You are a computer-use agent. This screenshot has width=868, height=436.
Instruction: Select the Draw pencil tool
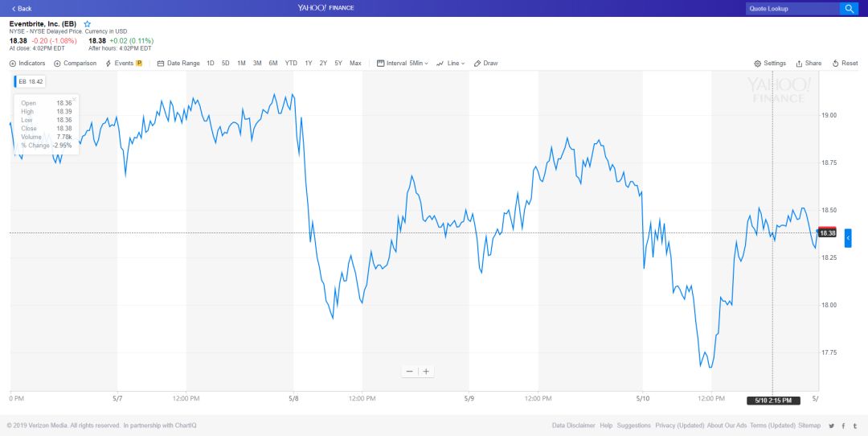point(485,63)
